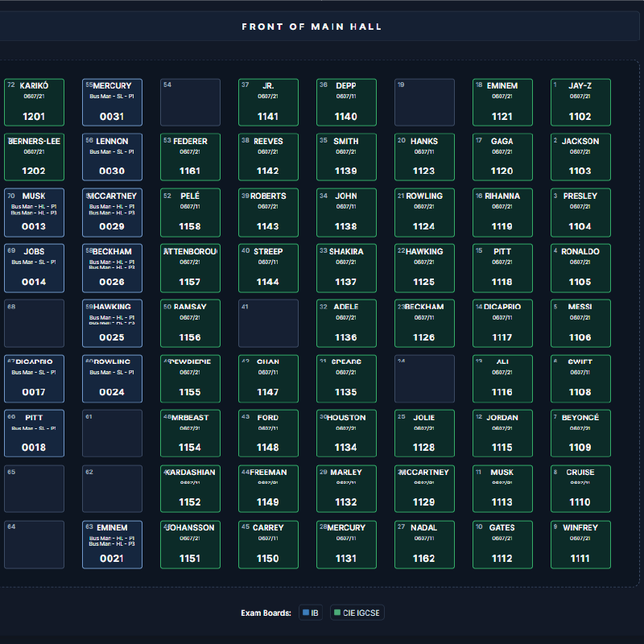Select RAMSAY seat card 1156

click(190, 324)
